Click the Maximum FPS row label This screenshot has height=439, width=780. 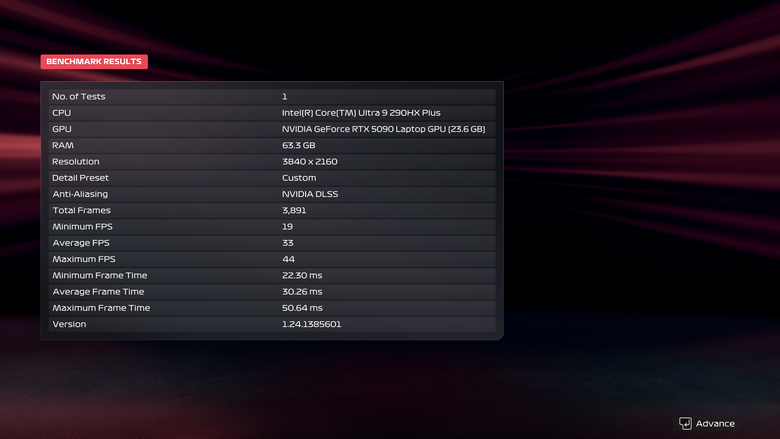pyautogui.click(x=84, y=259)
